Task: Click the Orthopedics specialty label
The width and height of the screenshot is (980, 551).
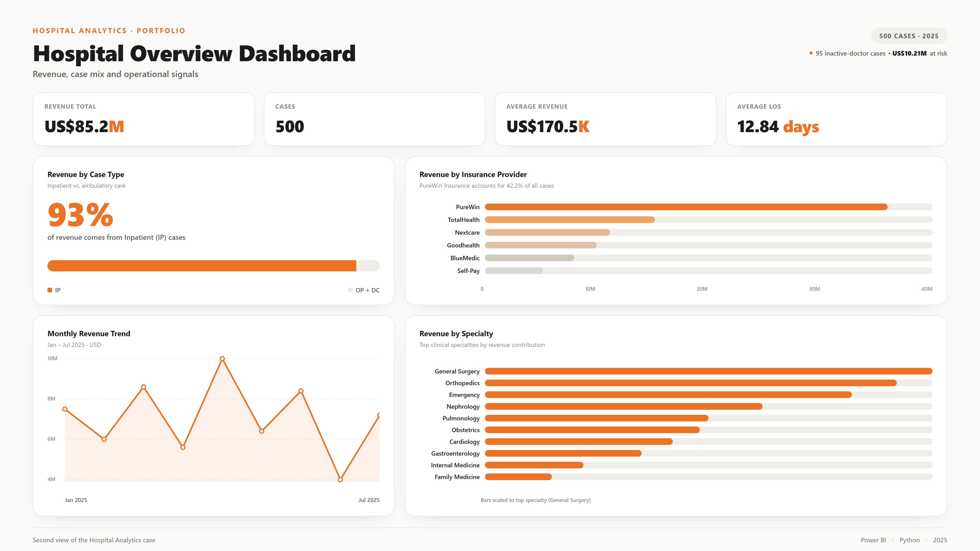Action: click(x=462, y=383)
